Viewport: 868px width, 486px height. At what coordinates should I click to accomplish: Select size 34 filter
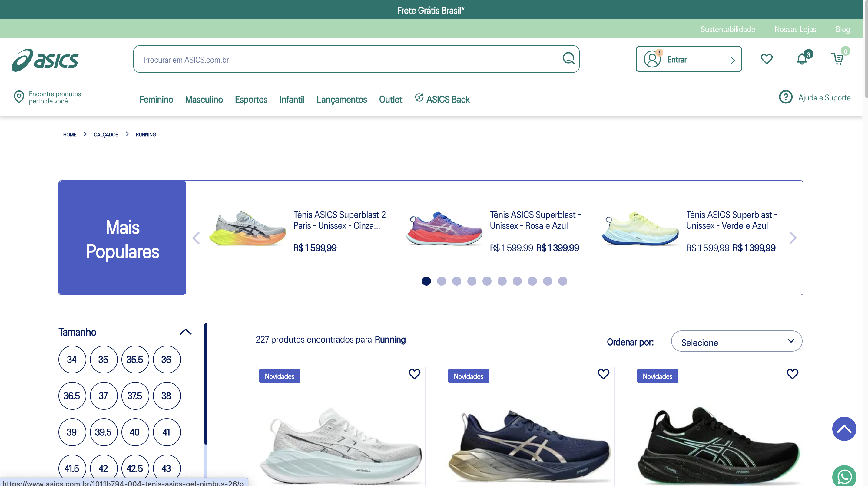tap(72, 360)
